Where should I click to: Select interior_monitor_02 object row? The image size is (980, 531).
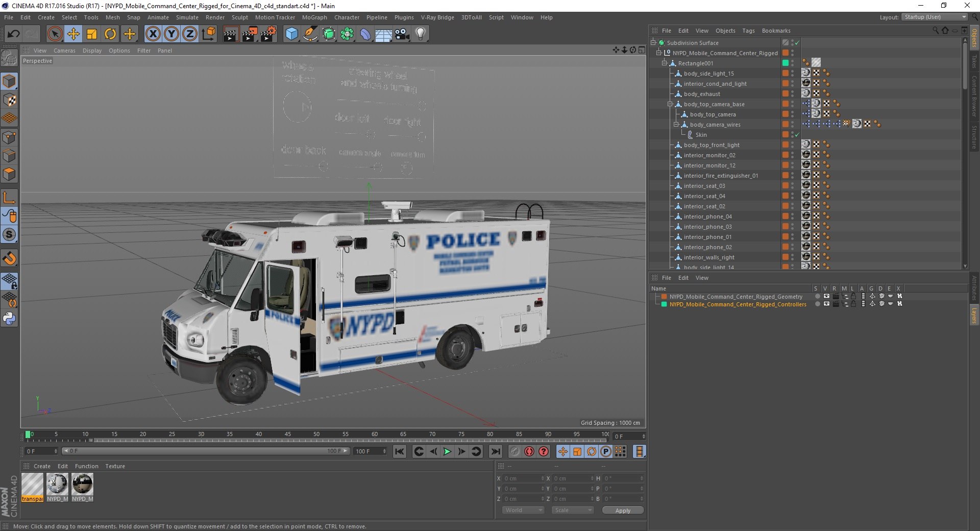(x=709, y=155)
